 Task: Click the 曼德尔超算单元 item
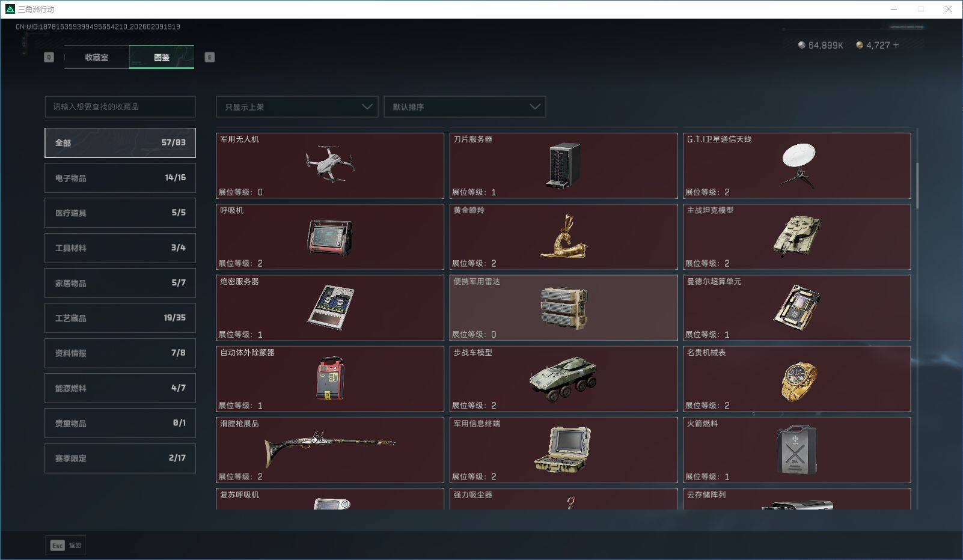pyautogui.click(x=796, y=308)
